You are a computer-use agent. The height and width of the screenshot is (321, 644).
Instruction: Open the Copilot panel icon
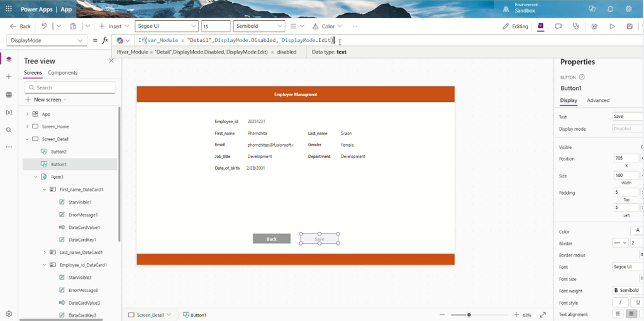tap(540, 26)
